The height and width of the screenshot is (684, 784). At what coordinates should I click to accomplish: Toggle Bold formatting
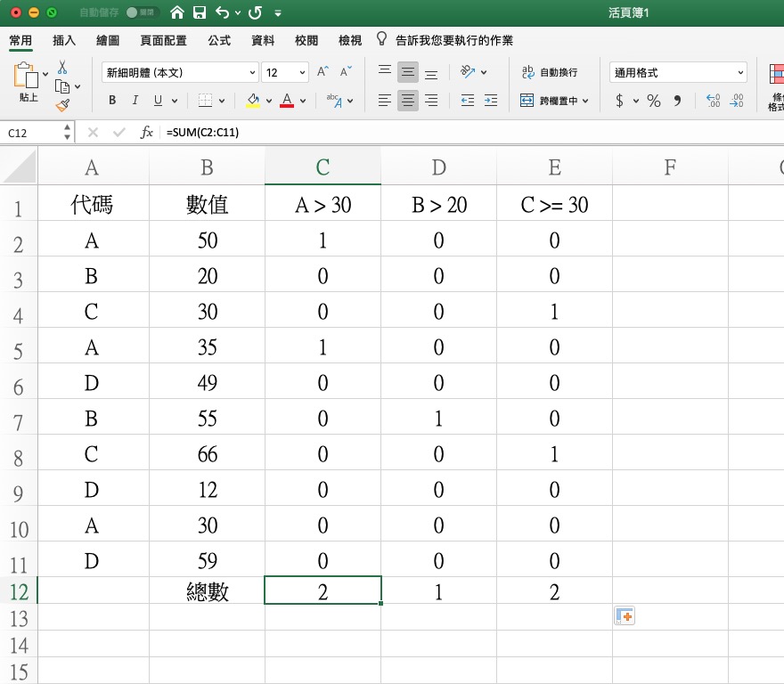(112, 101)
